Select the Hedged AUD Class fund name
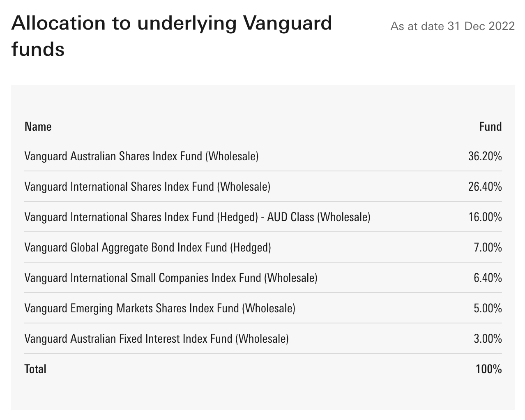The width and height of the screenshot is (525, 420). 197,217
